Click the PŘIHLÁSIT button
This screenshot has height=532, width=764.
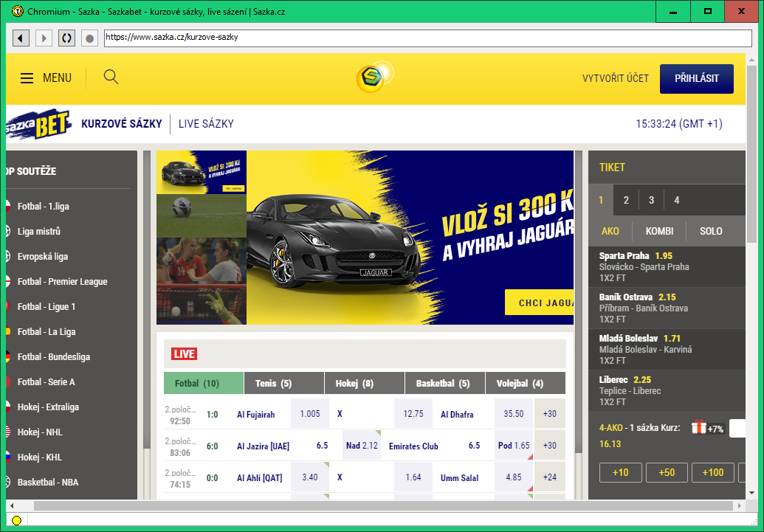coord(697,78)
